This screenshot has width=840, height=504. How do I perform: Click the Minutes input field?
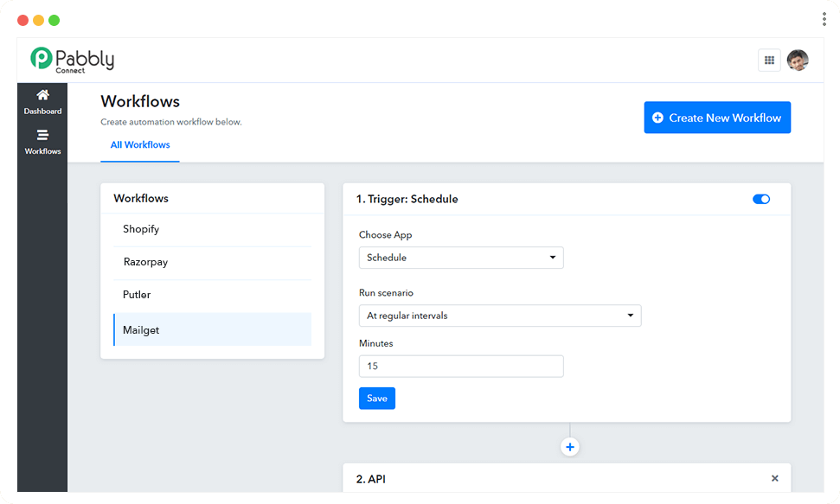[x=460, y=366]
